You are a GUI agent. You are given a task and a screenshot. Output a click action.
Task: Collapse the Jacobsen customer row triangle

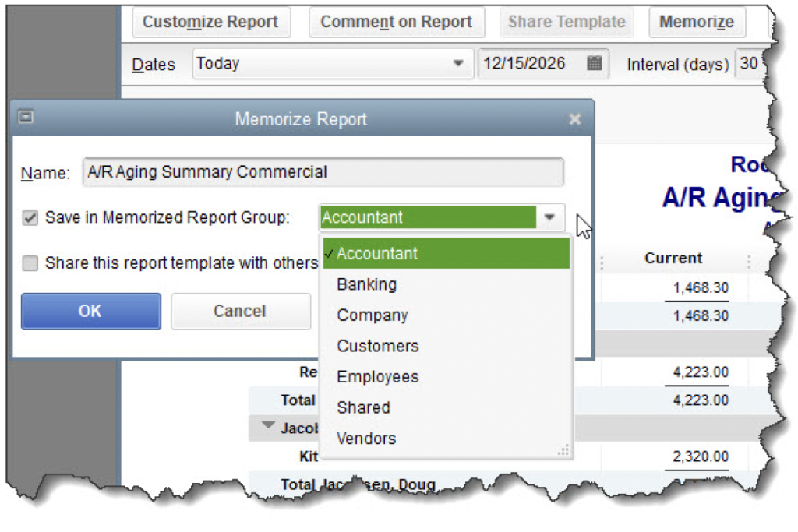click(x=269, y=426)
